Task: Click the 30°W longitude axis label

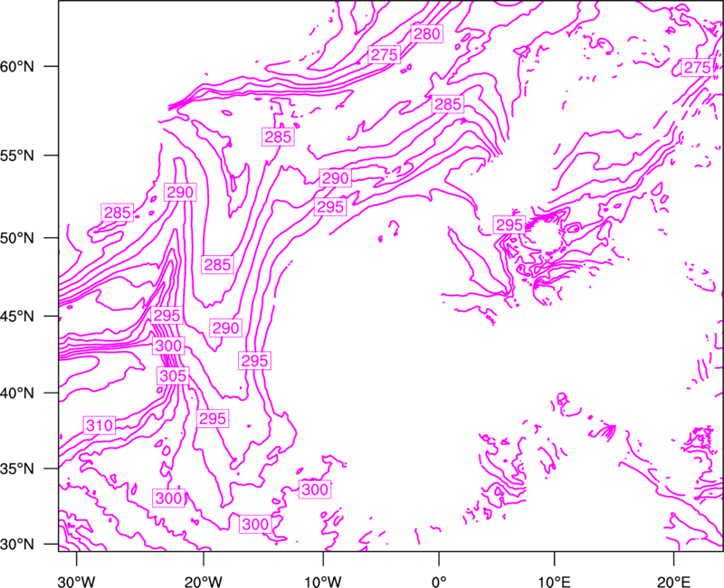Action: tap(77, 582)
